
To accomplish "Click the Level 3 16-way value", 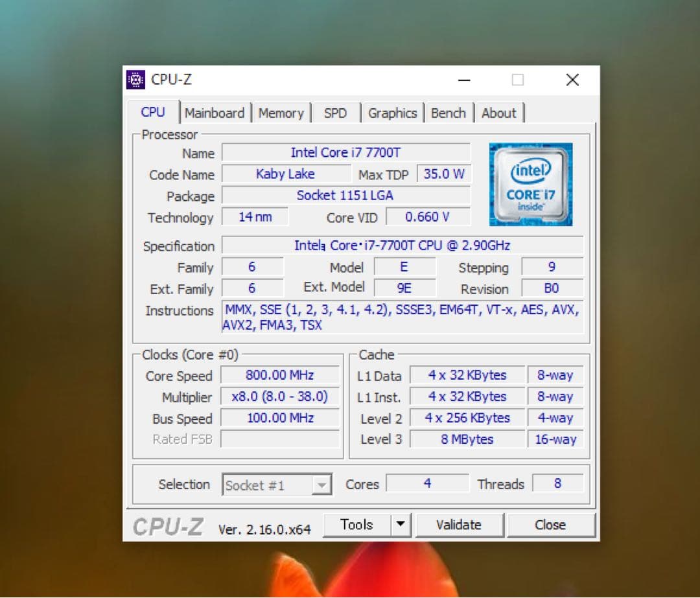I will click(x=555, y=439).
